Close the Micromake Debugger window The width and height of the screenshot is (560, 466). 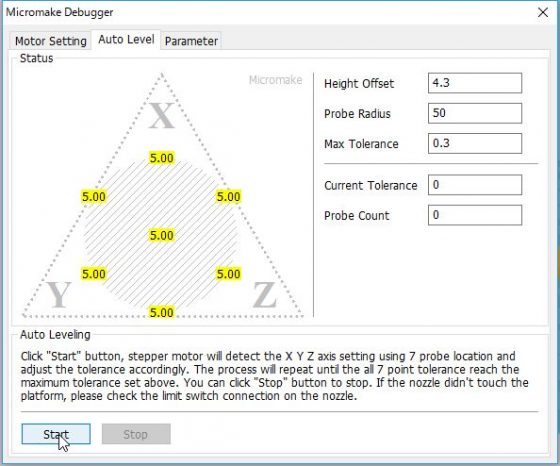click(x=543, y=12)
